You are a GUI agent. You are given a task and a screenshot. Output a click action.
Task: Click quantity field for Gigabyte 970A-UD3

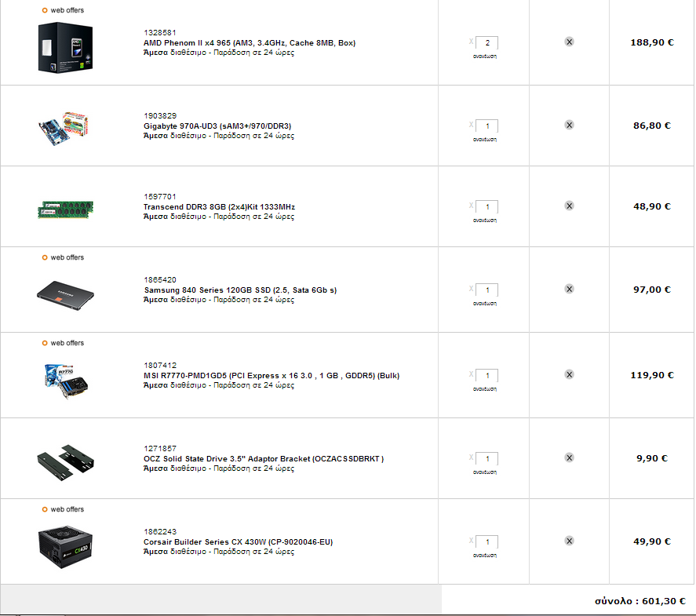point(487,126)
